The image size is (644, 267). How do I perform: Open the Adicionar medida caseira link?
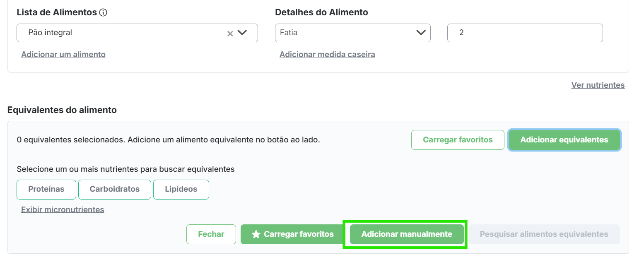pos(327,55)
